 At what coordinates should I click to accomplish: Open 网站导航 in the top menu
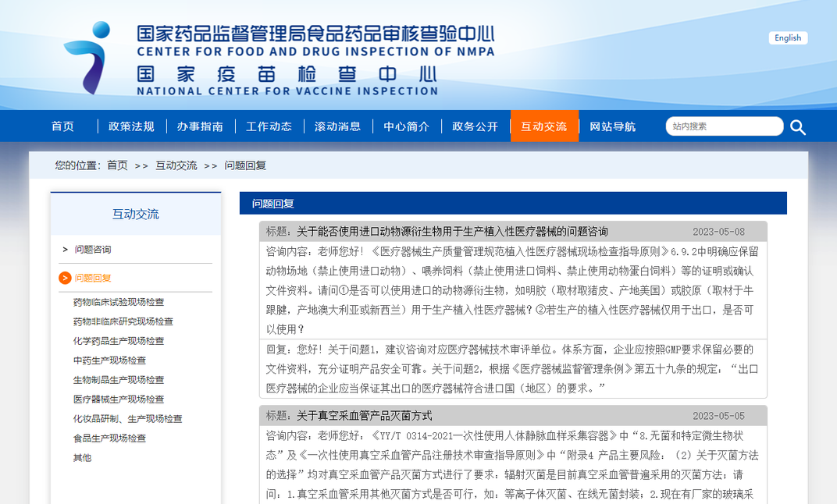coord(612,126)
